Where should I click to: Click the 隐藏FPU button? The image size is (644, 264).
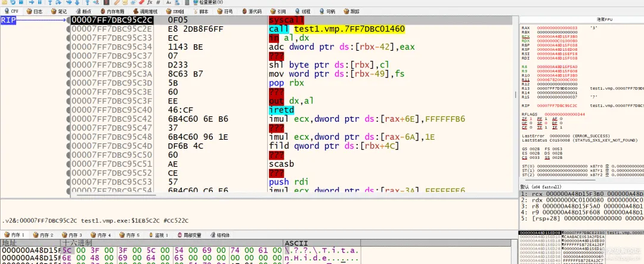605,20
